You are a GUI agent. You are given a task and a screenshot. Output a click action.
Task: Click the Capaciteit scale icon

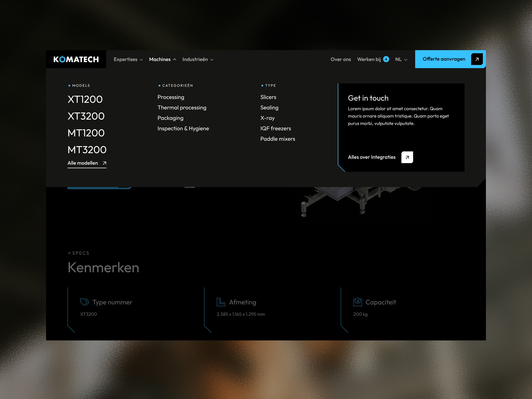(x=357, y=302)
